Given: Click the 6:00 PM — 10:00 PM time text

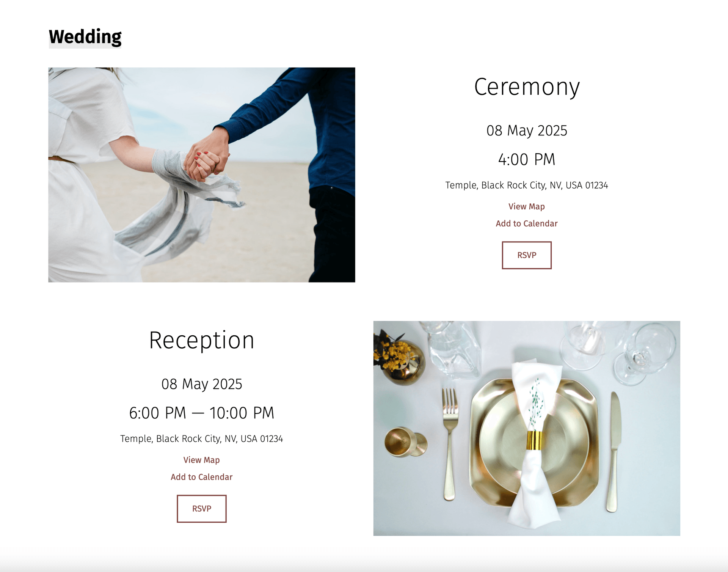Looking at the screenshot, I should point(202,413).
